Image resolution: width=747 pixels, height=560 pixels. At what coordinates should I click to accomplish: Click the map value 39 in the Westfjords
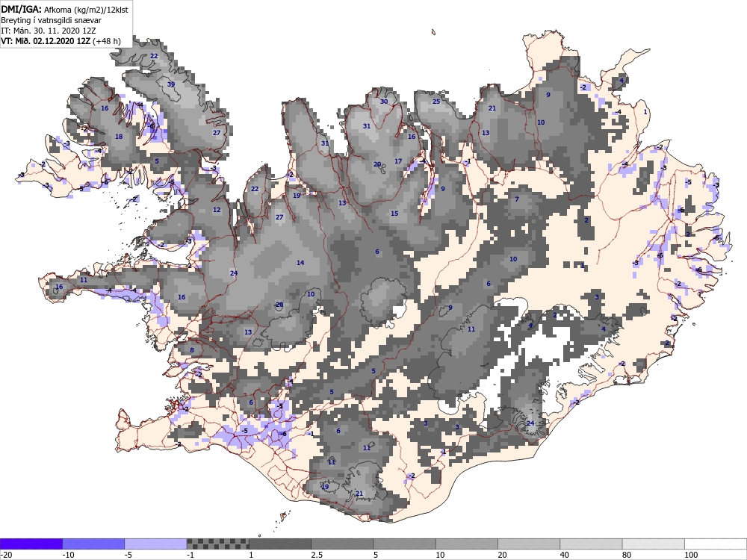click(x=171, y=84)
